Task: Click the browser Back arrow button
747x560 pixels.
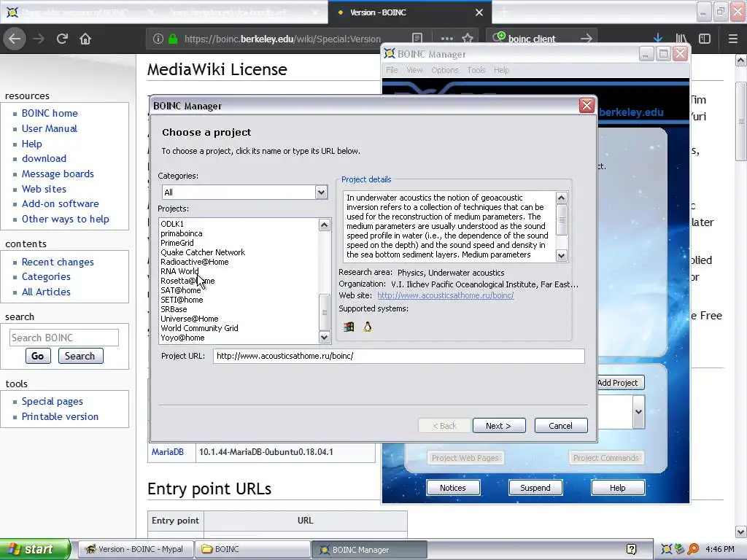Action: [x=15, y=39]
